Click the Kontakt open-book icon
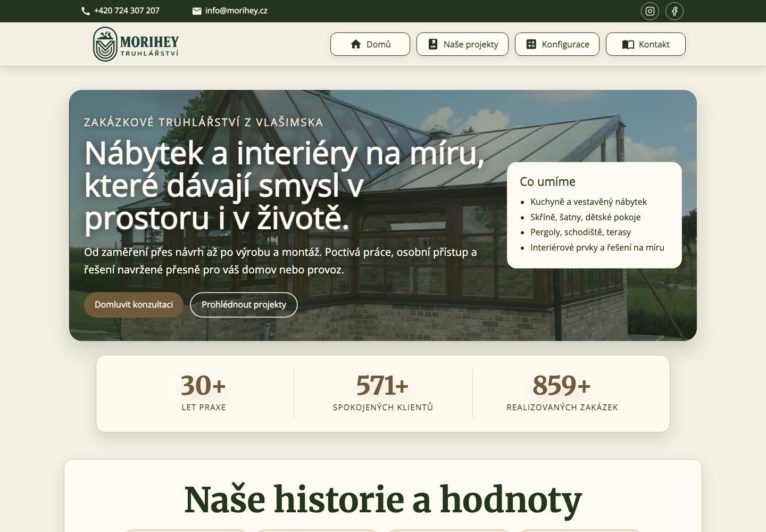This screenshot has width=766, height=532. (x=628, y=44)
